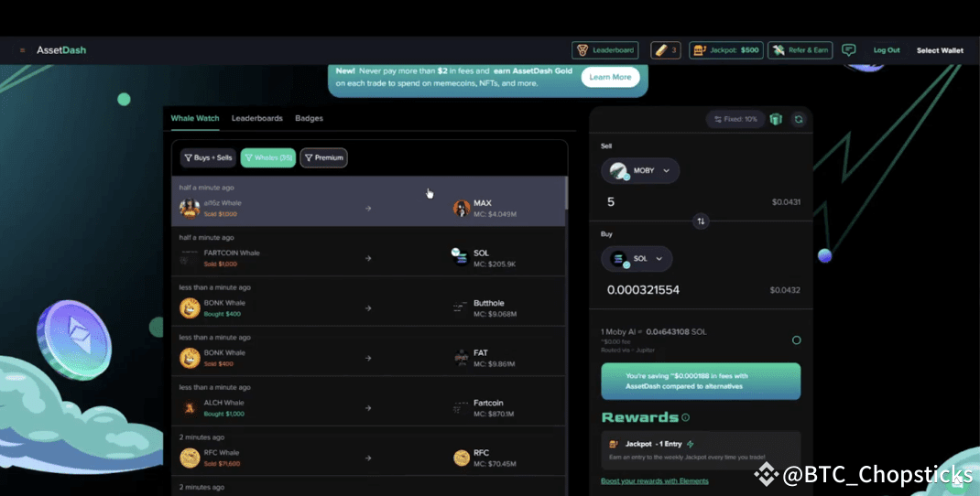Select '$0.0431' sell value text
Viewport: 980px width, 496px height.
786,202
